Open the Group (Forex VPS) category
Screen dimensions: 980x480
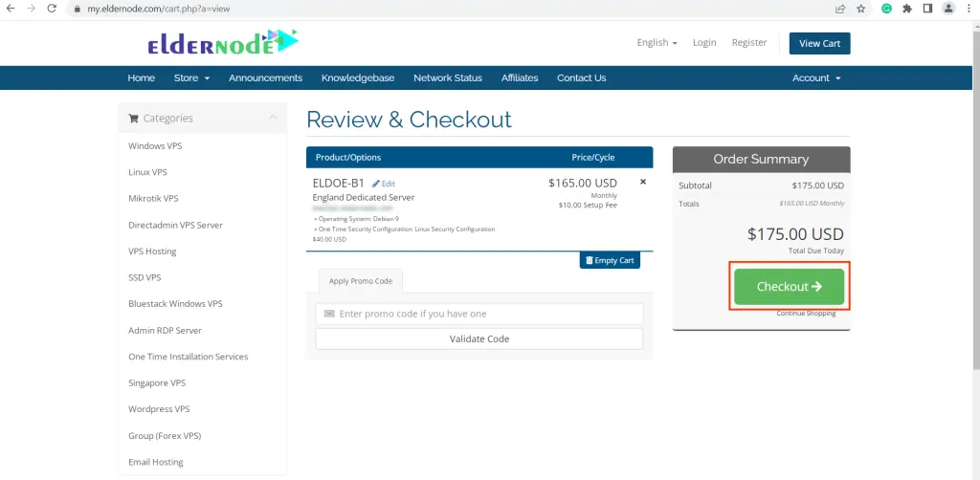tap(165, 435)
